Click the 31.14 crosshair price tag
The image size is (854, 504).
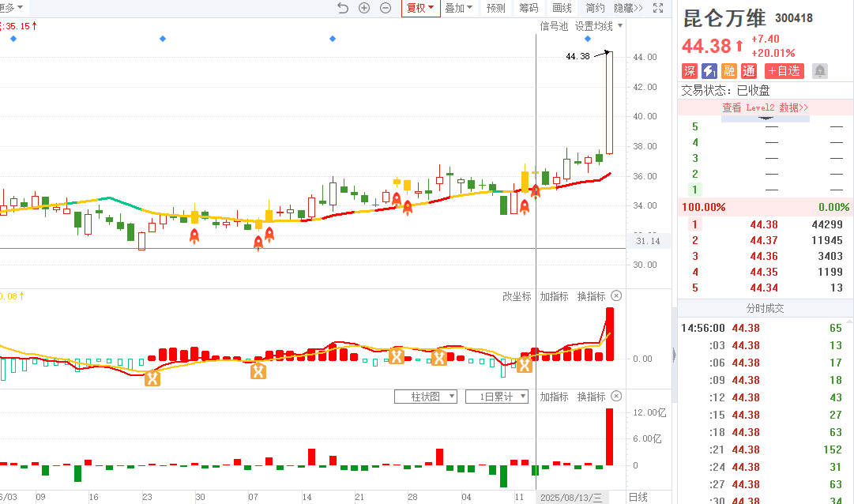click(648, 241)
